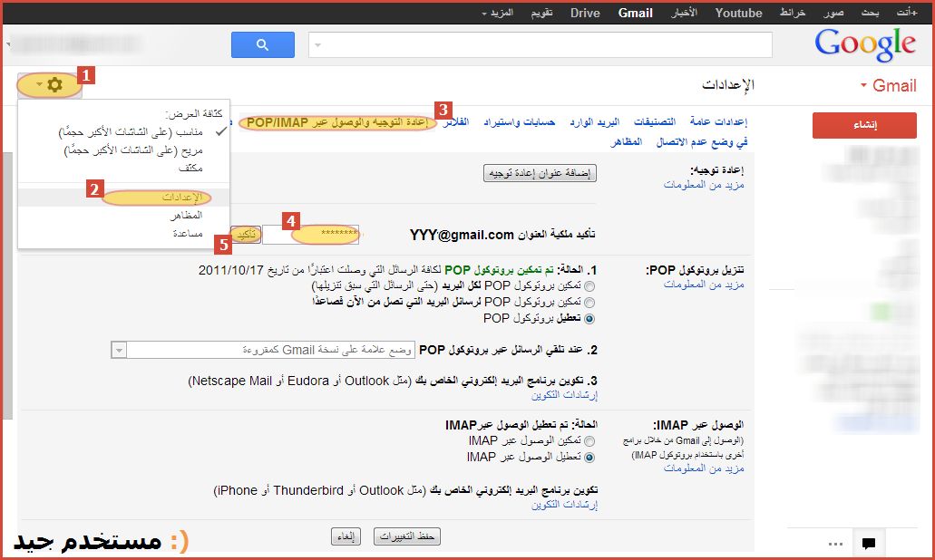Go to خرائط in top bar
Image resolution: width=935 pixels, height=560 pixels.
(793, 13)
